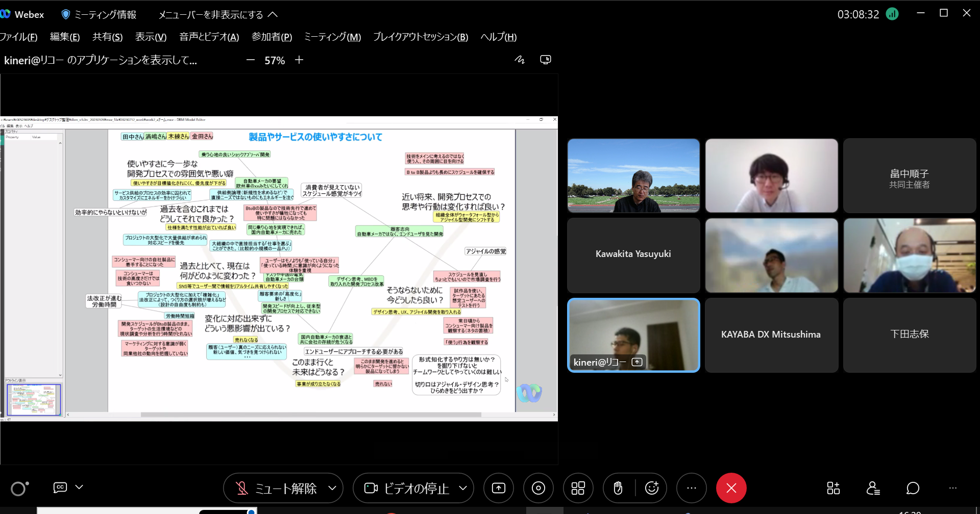Image resolution: width=980 pixels, height=514 pixels.
Task: Open the Apps icon in bottom bar
Action: [833, 488]
